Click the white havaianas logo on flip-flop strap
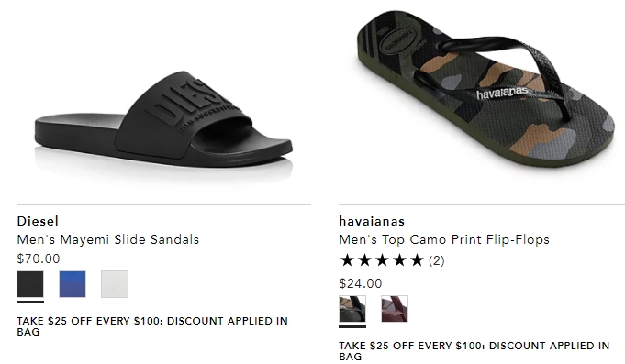Image resolution: width=625 pixels, height=364 pixels. pyautogui.click(x=502, y=94)
